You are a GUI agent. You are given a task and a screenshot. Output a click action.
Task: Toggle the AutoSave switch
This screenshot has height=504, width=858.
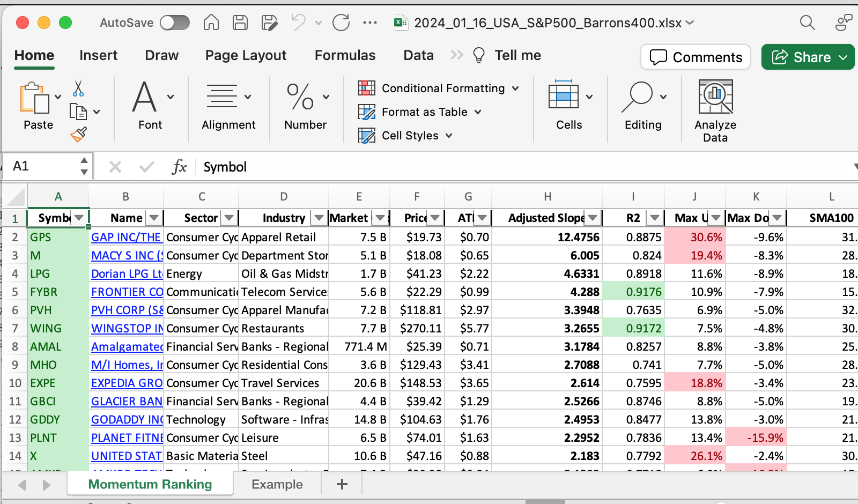point(175,23)
